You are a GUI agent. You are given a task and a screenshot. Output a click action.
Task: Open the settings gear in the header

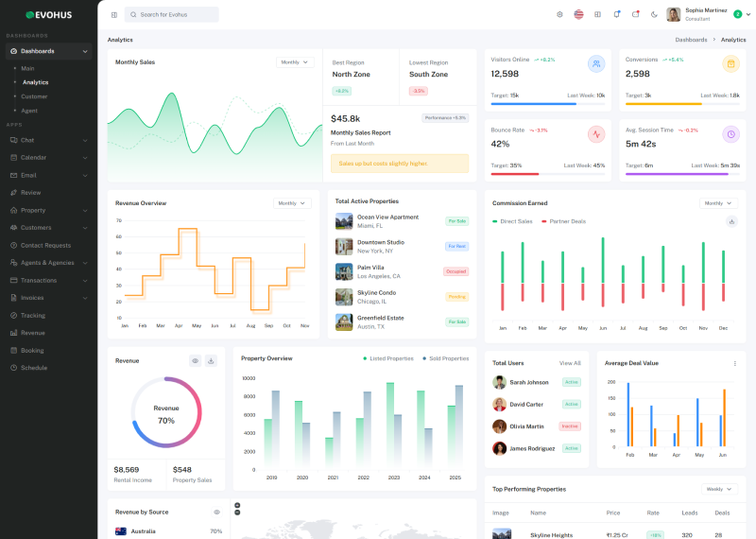point(559,14)
